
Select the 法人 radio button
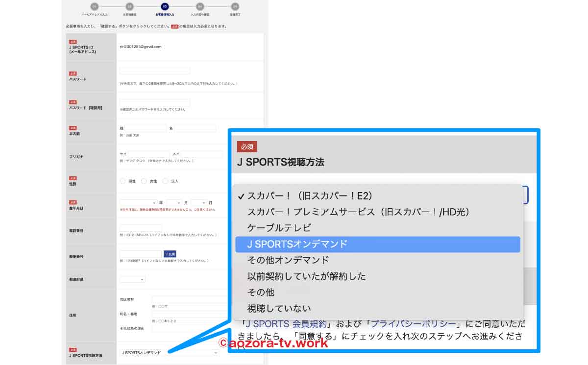(166, 181)
